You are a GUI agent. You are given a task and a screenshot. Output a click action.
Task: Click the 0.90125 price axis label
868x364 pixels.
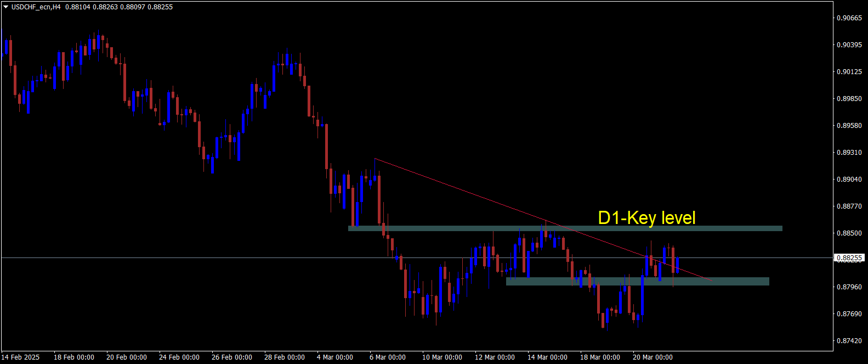pos(849,72)
